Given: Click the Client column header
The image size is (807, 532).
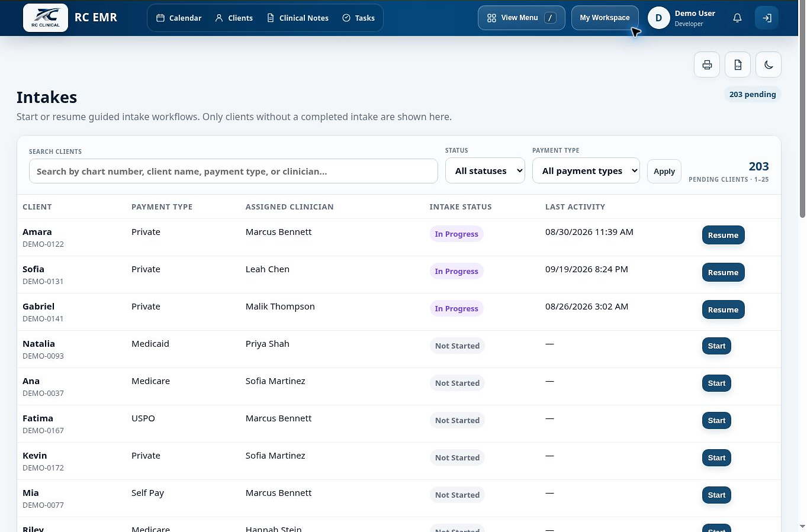Looking at the screenshot, I should point(37,207).
